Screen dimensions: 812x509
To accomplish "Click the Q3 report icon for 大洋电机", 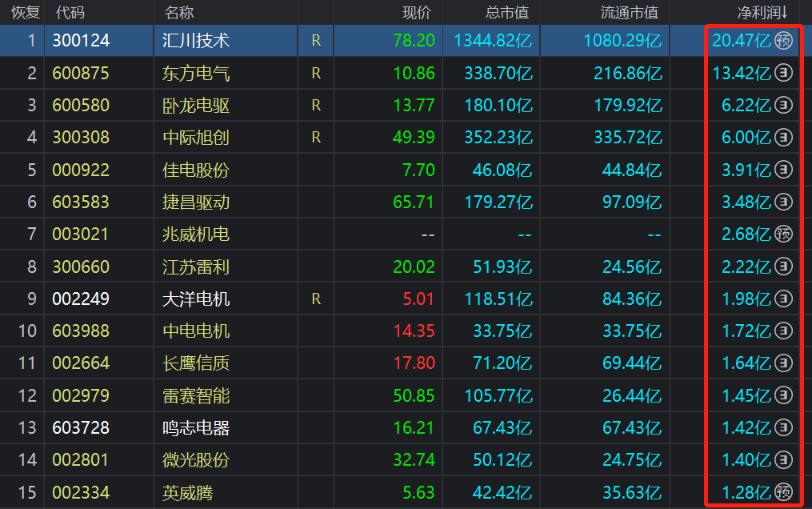I will pyautogui.click(x=783, y=299).
